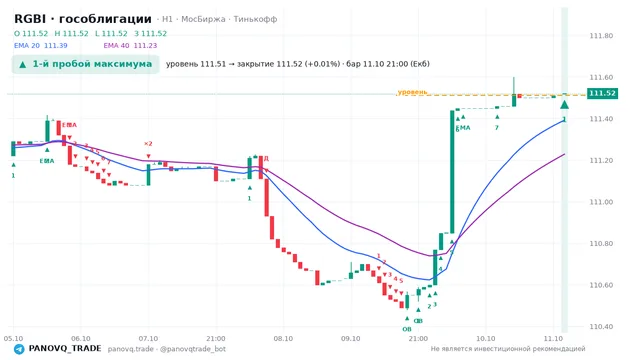Click the orange 'уровень' level label

412,92
